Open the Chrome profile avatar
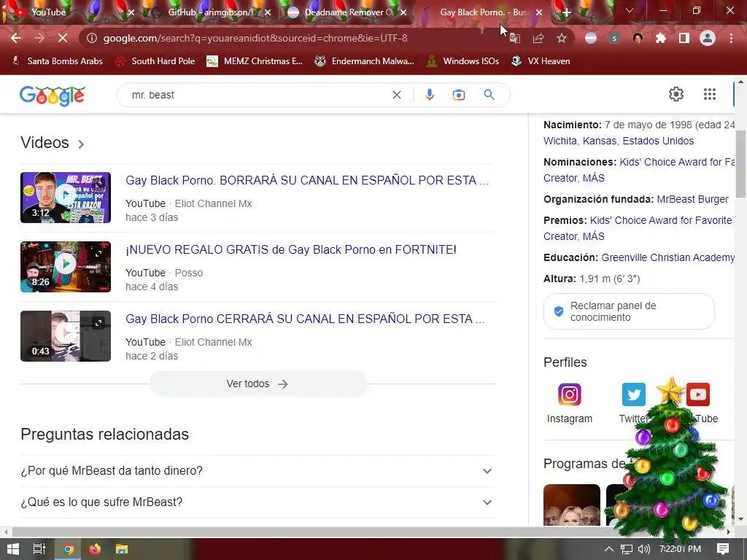This screenshot has height=560, width=747. (708, 38)
